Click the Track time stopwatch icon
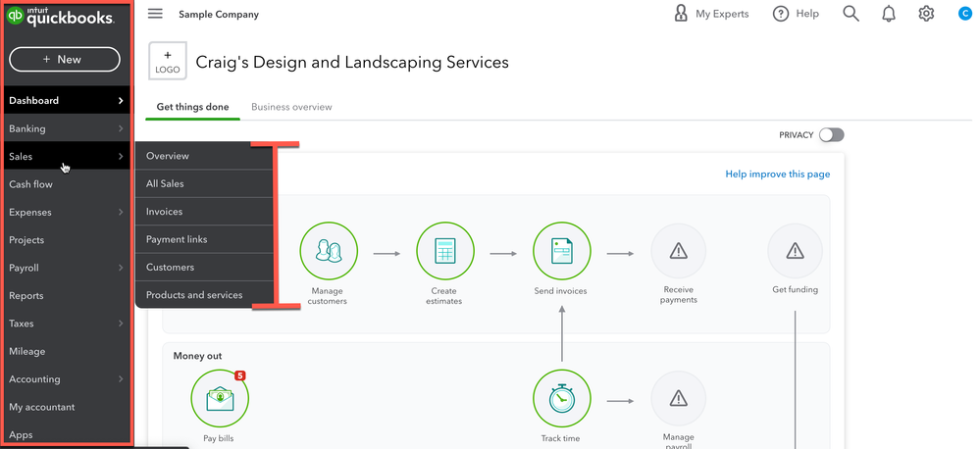The height and width of the screenshot is (449, 980). pos(561,398)
